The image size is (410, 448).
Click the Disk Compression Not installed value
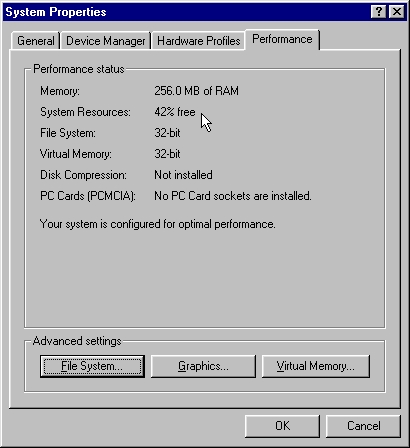[183, 175]
